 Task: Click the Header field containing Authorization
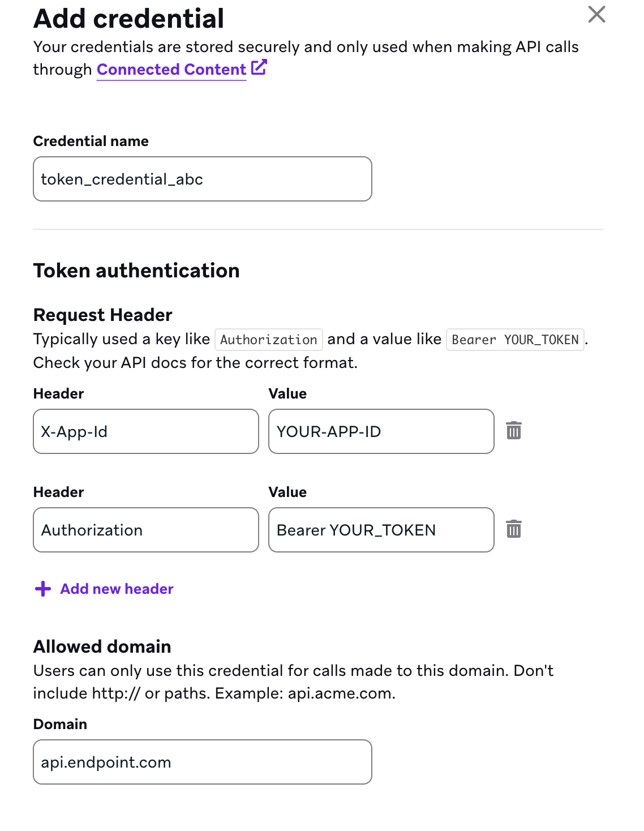pyautogui.click(x=145, y=530)
